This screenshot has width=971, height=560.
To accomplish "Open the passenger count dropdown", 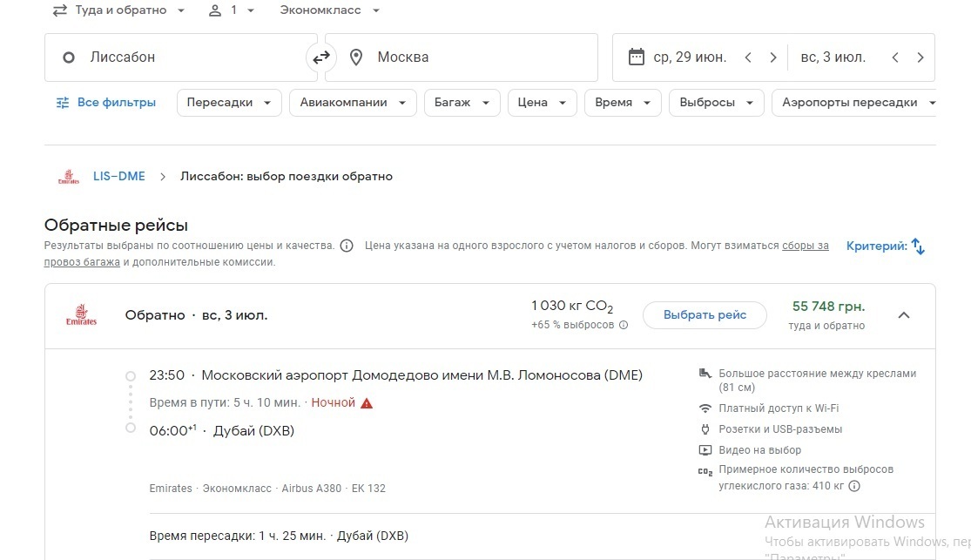I will click(232, 10).
